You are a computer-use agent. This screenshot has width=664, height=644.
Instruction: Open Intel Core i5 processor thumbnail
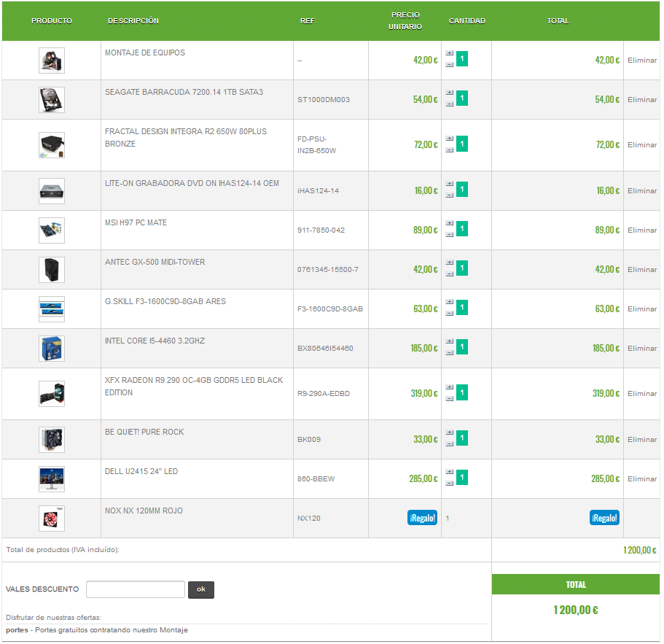[x=52, y=349]
